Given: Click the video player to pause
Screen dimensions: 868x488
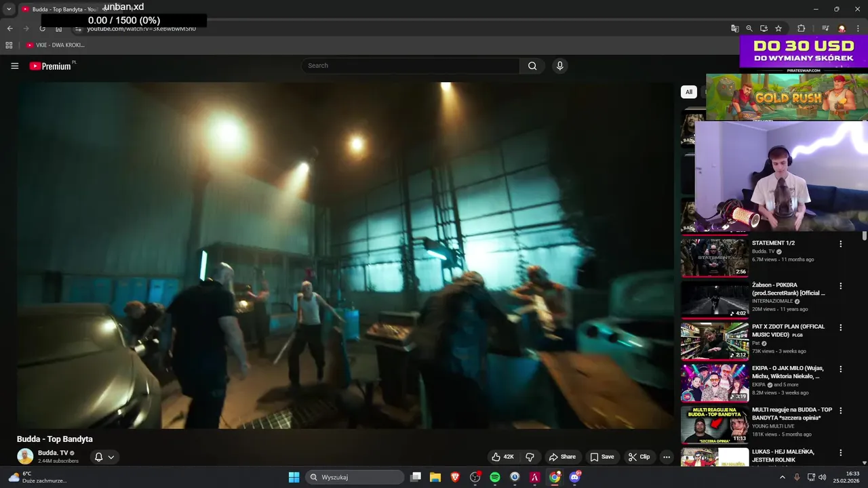Looking at the screenshot, I should pyautogui.click(x=346, y=256).
